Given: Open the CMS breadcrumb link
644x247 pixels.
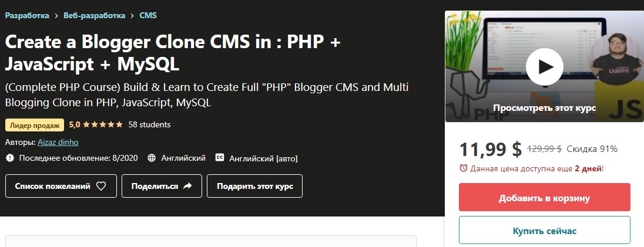Looking at the screenshot, I should pyautogui.click(x=148, y=15).
